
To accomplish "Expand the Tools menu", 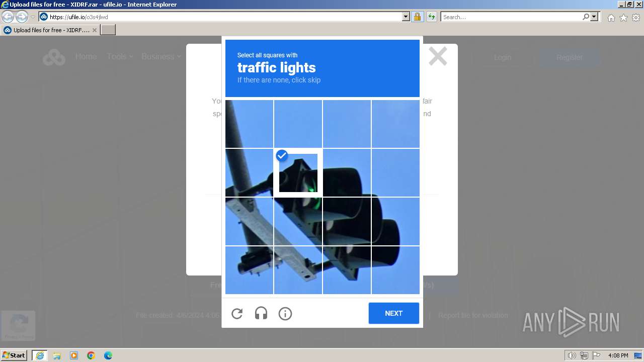I will click(120, 56).
